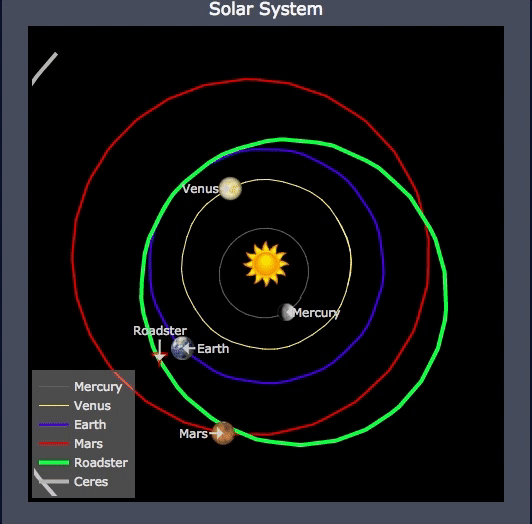Click the Ceres orbit segment in corner

click(x=44, y=69)
